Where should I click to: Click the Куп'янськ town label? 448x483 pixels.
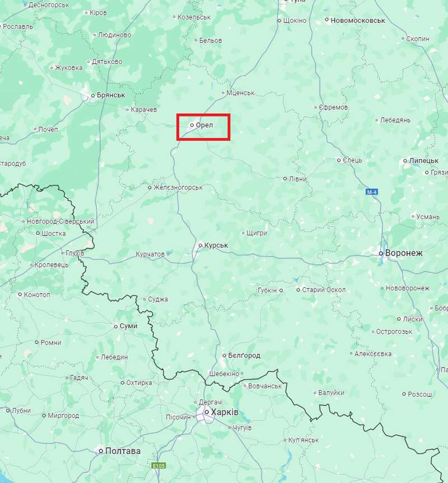(x=304, y=440)
